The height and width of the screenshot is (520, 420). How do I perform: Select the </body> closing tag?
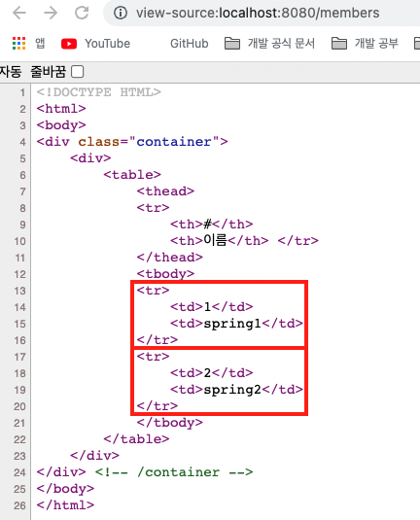click(x=65, y=489)
